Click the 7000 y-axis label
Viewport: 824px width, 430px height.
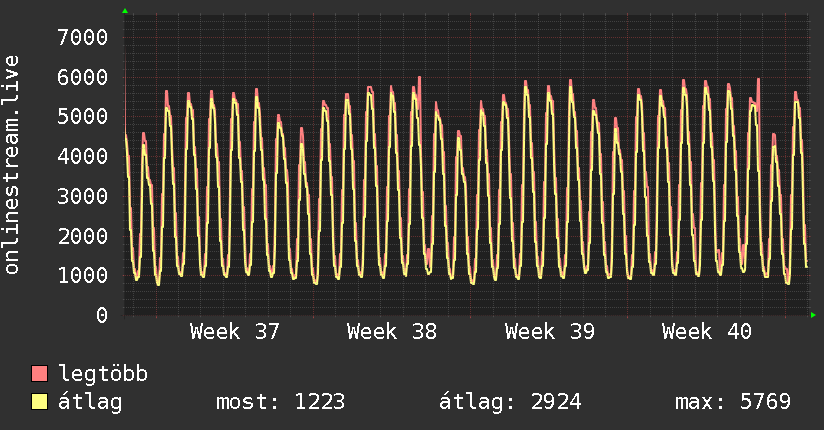83,37
